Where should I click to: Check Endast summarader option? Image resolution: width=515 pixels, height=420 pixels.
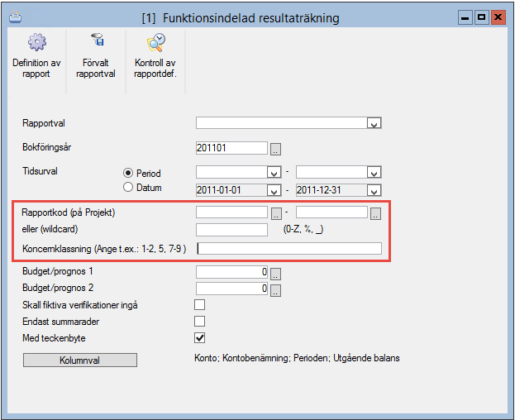199,321
